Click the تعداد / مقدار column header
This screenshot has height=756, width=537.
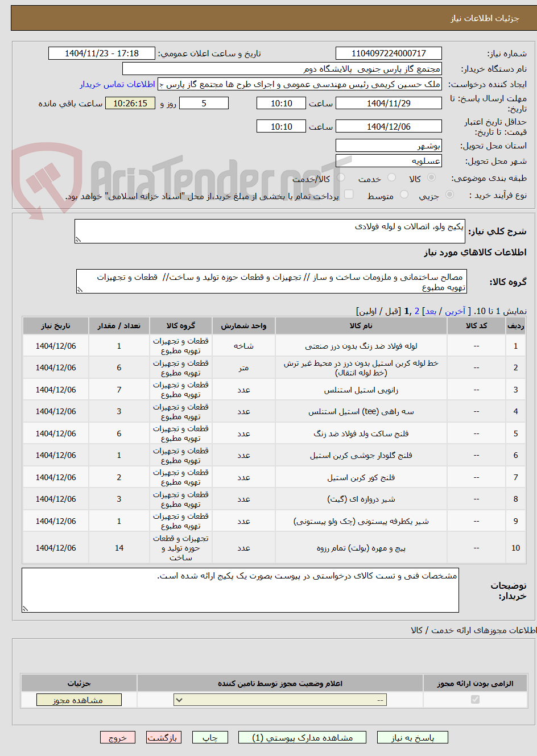pyautogui.click(x=119, y=325)
